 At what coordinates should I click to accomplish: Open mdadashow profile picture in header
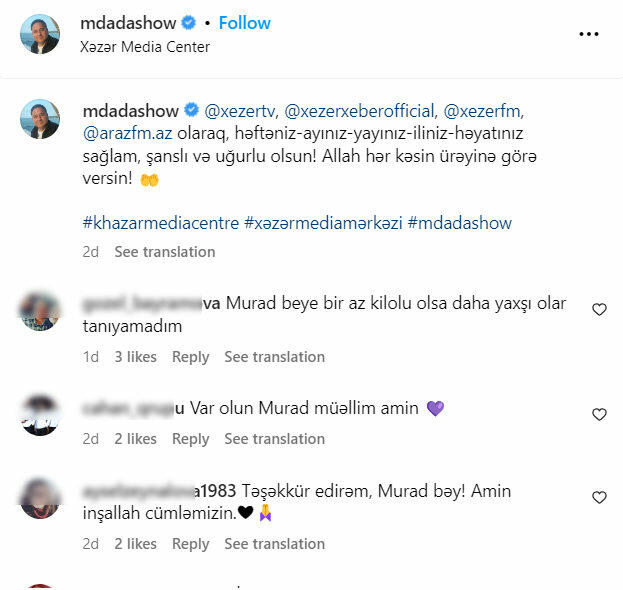coord(40,34)
